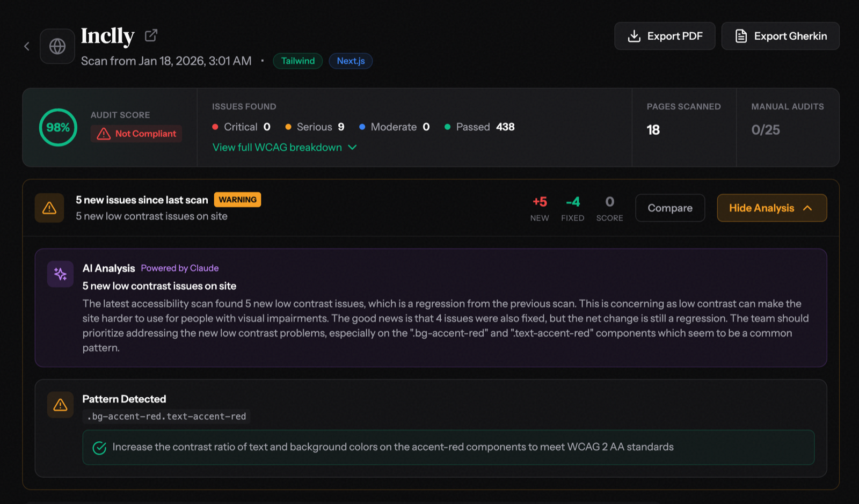Viewport: 859px width, 504px height.
Task: Click the amber warning icon for new issues alert
Action: (49, 208)
